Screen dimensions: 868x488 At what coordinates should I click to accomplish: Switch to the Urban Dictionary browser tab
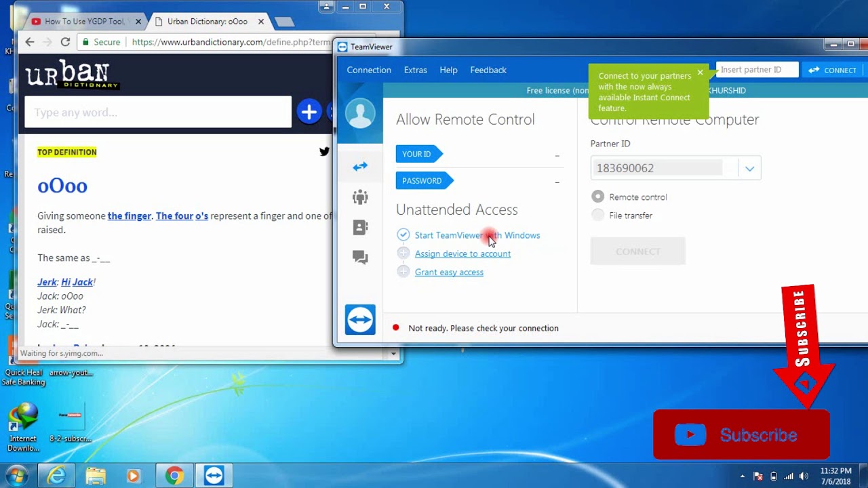pyautogui.click(x=208, y=22)
